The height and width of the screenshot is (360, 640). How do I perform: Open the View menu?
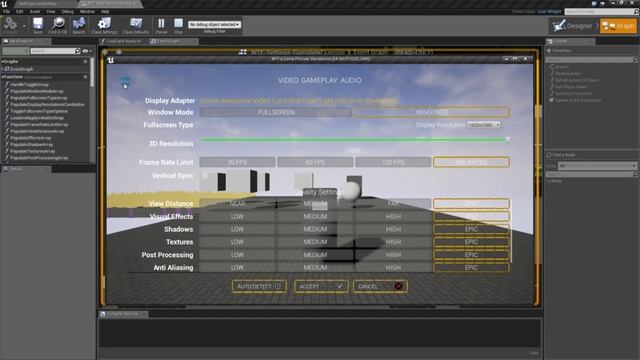click(x=51, y=11)
